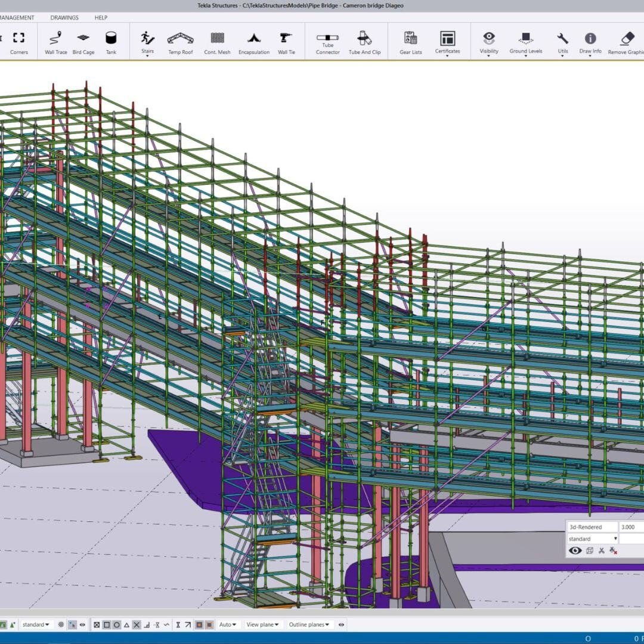
Task: Open the Gear Lists tool
Action: 410,42
